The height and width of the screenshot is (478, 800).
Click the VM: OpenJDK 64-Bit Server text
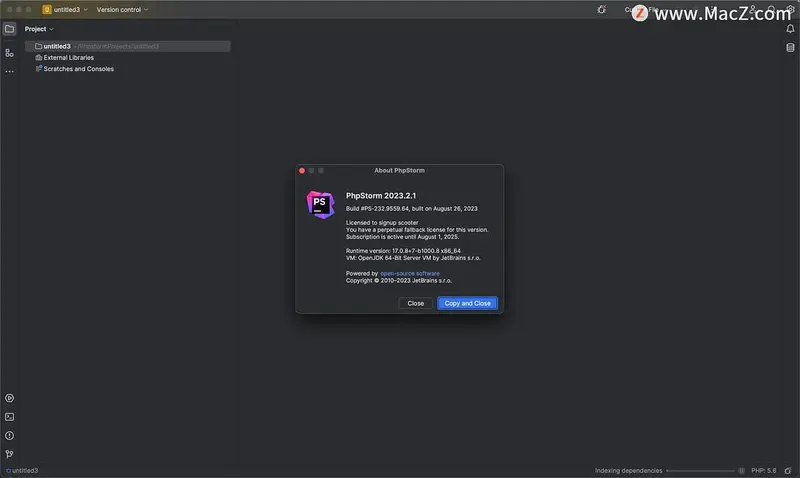(x=413, y=258)
